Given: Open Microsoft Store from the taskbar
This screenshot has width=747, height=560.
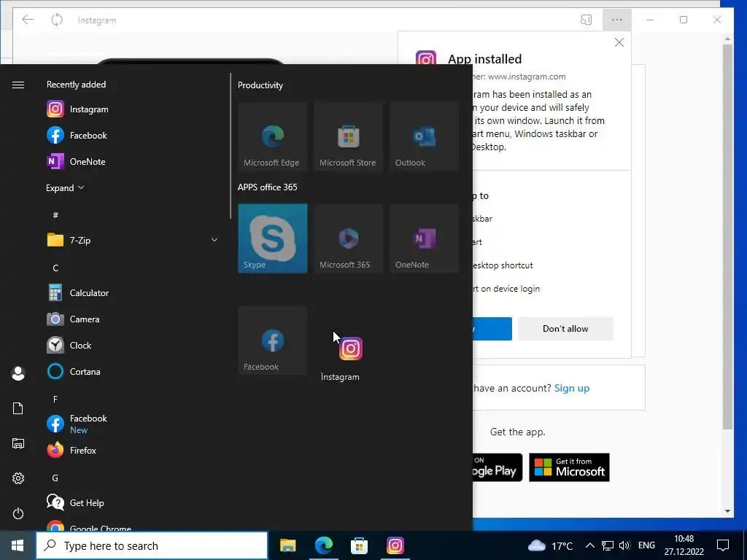Looking at the screenshot, I should click(x=359, y=545).
